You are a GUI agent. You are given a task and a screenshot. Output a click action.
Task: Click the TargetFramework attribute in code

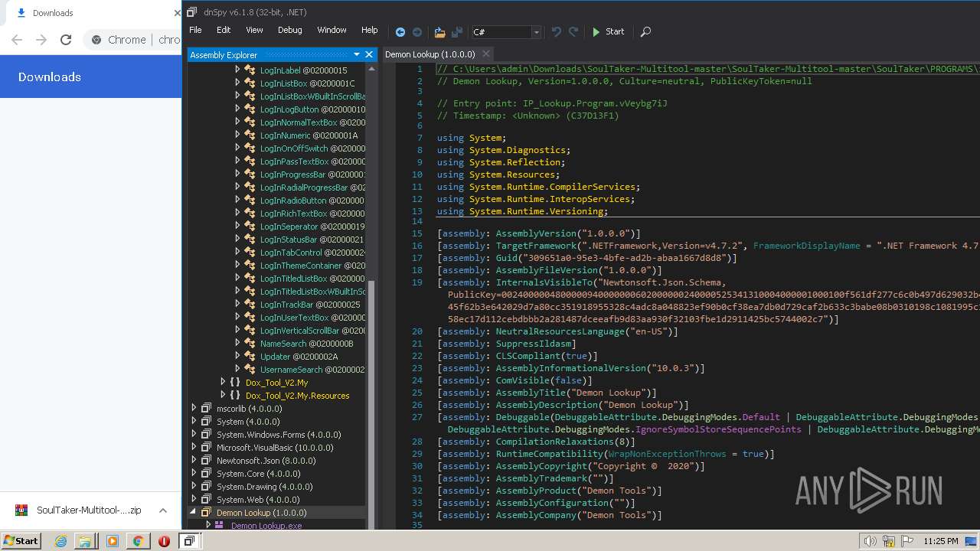pyautogui.click(x=535, y=246)
